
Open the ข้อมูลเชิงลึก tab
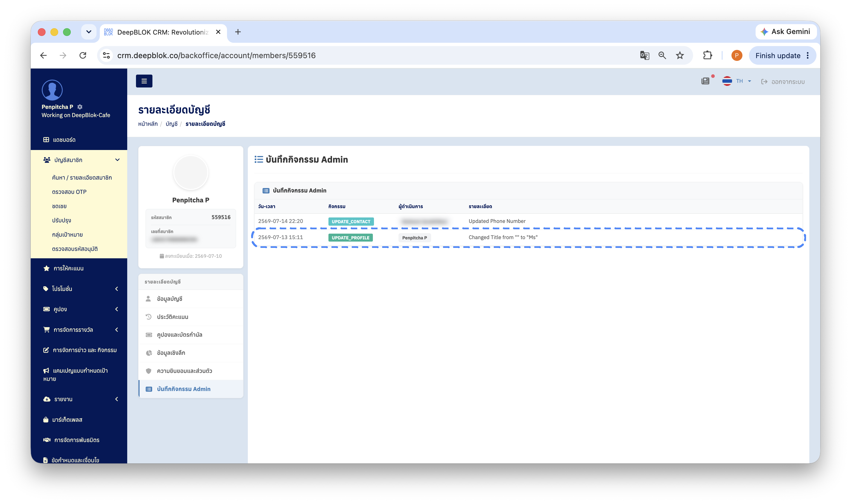[191, 353]
